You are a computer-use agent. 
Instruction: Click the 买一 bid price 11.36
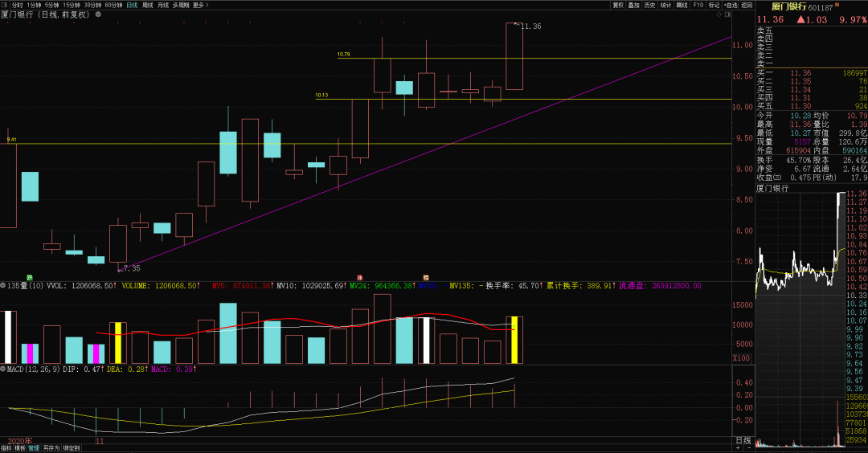[800, 73]
